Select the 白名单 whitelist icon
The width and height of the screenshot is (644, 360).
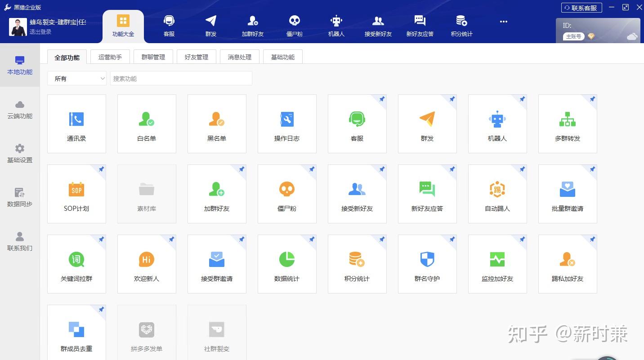[147, 124]
